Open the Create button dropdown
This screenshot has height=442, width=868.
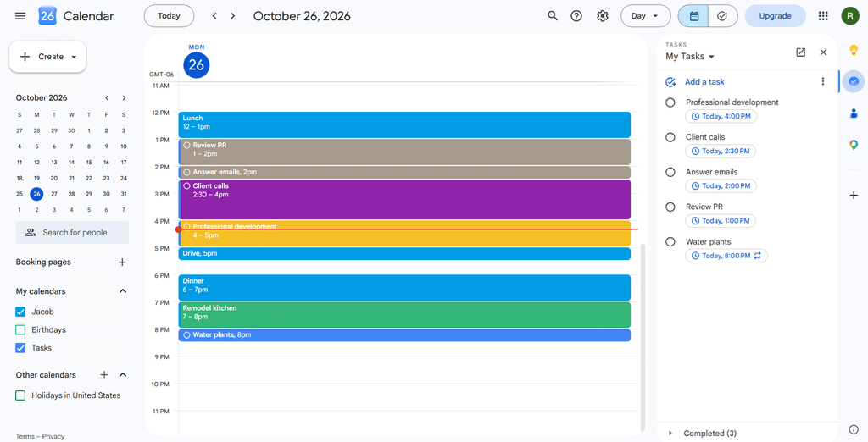point(74,57)
